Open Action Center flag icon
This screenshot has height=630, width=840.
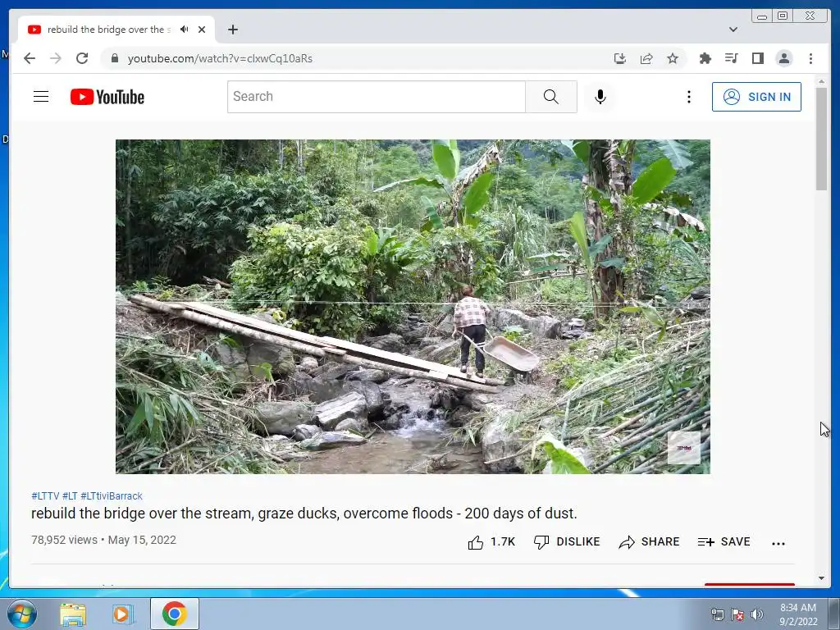point(737,614)
